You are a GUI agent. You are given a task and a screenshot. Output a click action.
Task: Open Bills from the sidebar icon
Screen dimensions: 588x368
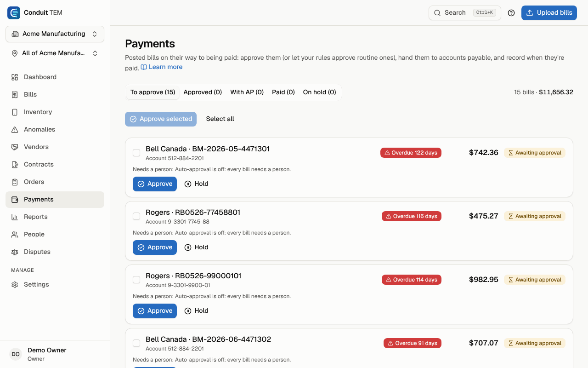pyautogui.click(x=15, y=95)
